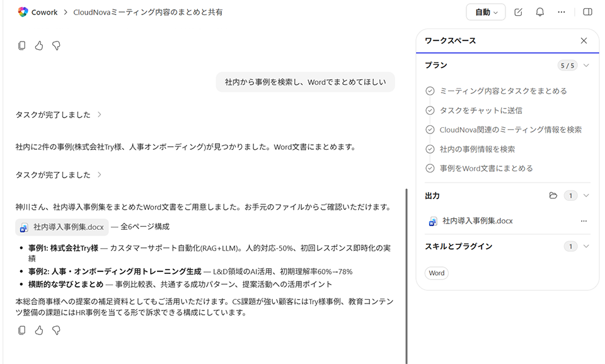Click the Cowork logo icon
The width and height of the screenshot is (605, 364).
coord(23,13)
